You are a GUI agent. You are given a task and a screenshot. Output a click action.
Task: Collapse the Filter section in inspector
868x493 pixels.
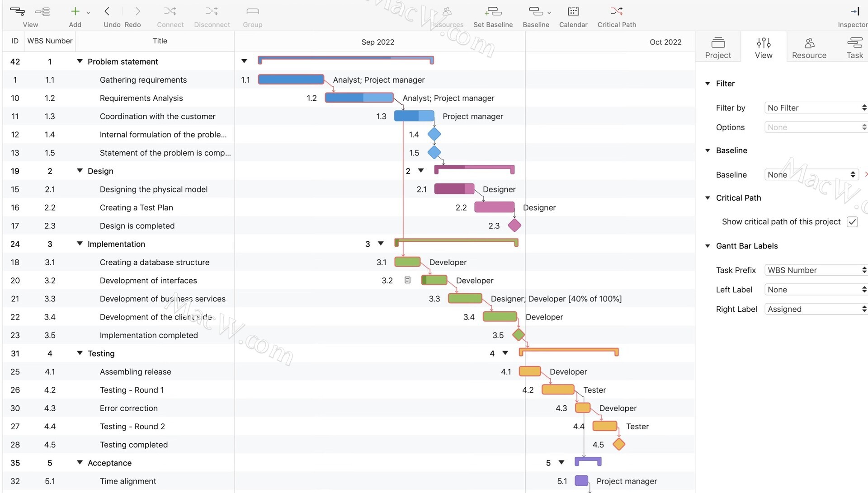tap(708, 84)
